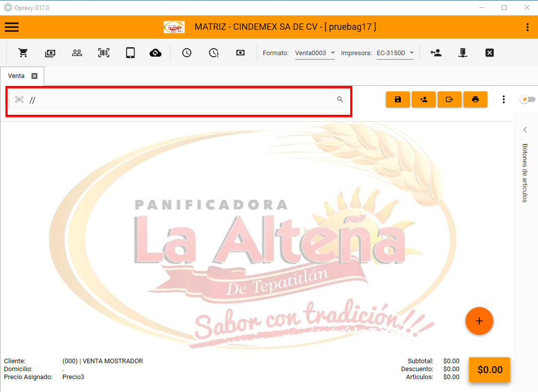The height and width of the screenshot is (392, 538).
Task: Click the cash payment icon in toolbar
Action: [50, 53]
